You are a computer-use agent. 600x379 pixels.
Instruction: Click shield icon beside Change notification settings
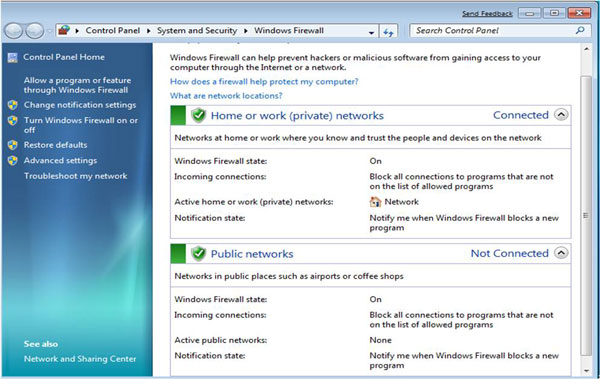13,105
